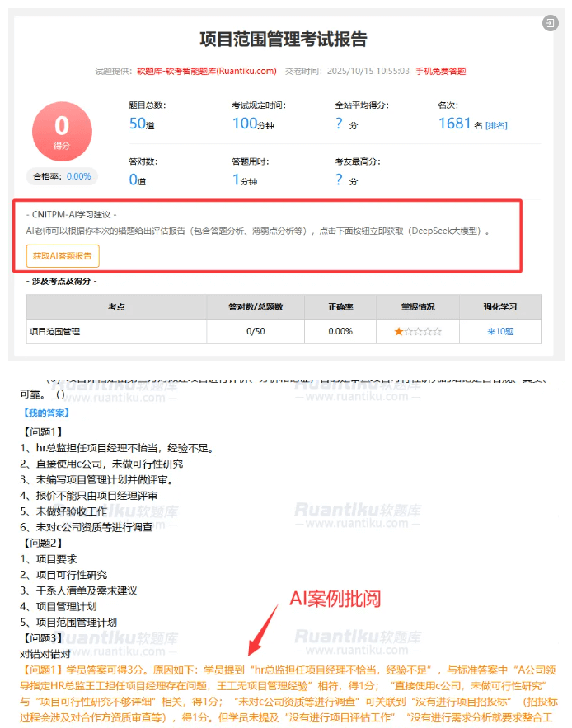Click the 1681 rank number
Image resolution: width=572 pixels, height=728 pixels.
point(454,124)
